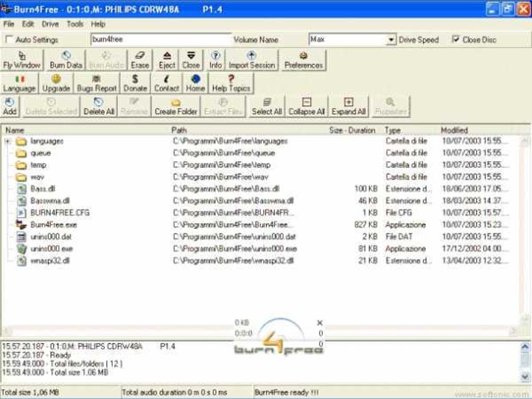Click the Delete All button
The width and height of the screenshot is (532, 399).
[x=99, y=106]
